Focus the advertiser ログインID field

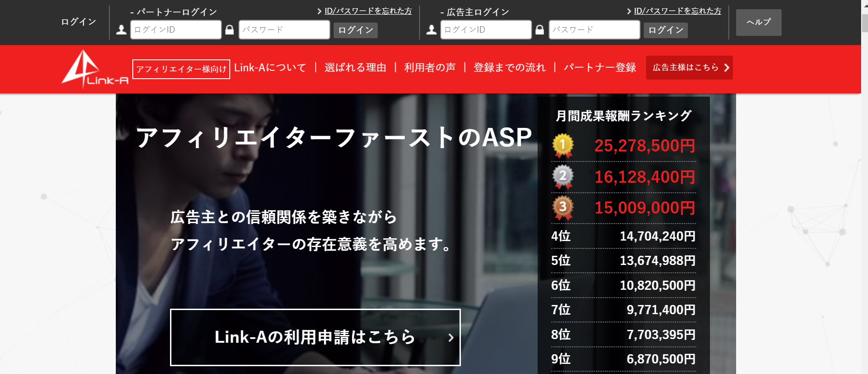pos(486,30)
